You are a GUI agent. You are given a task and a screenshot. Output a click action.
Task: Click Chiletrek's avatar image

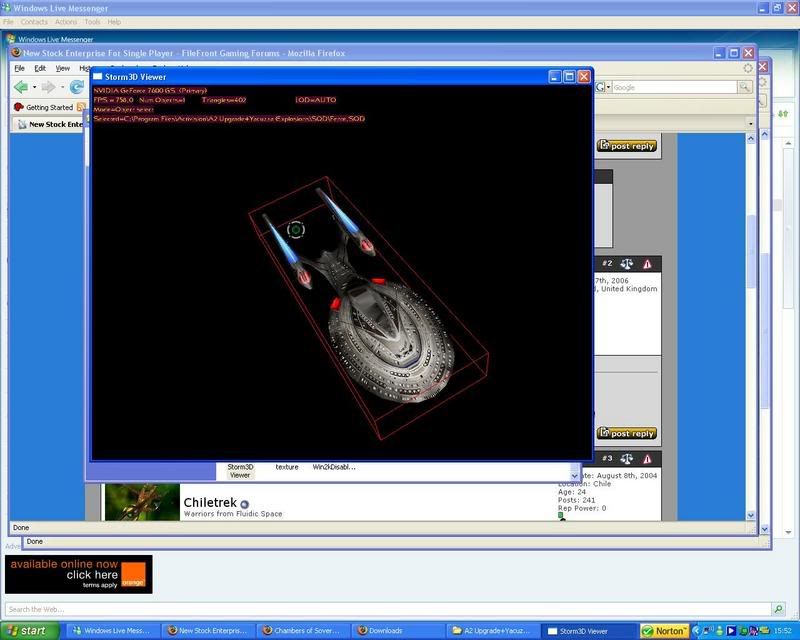tap(142, 502)
